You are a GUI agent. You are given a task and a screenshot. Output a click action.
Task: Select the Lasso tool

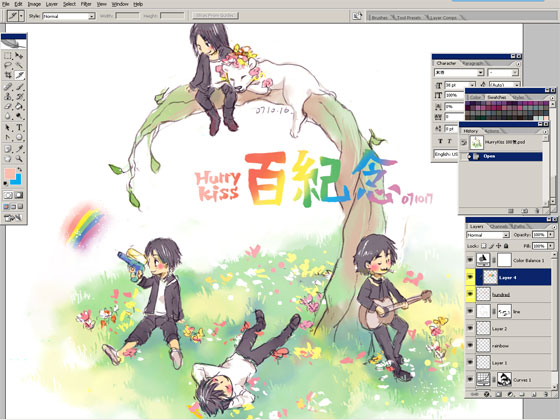(x=8, y=65)
